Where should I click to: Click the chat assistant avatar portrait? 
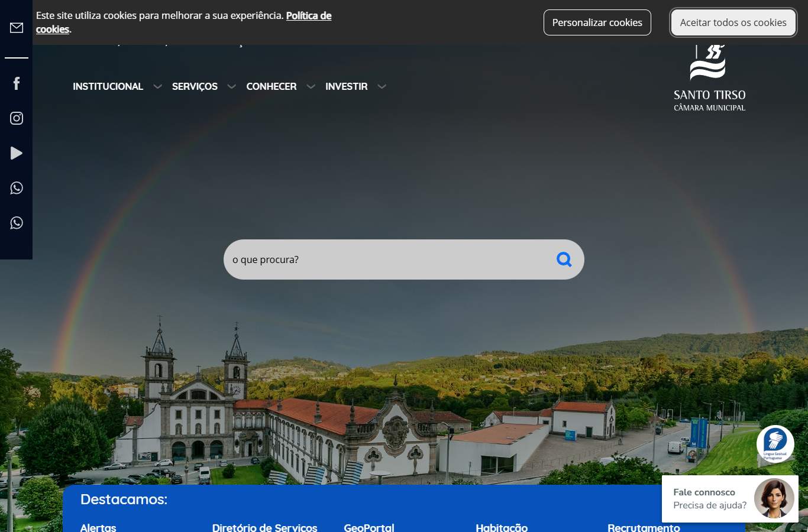[774, 498]
